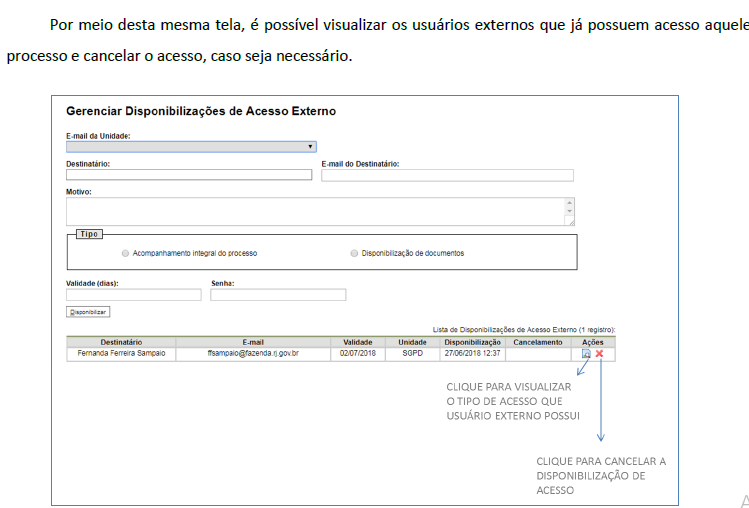Click the Senha input field
This screenshot has height=508, width=749.
(278, 295)
